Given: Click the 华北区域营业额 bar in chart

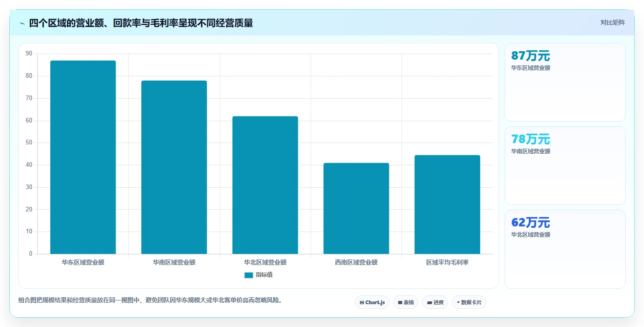Looking at the screenshot, I should [265, 185].
